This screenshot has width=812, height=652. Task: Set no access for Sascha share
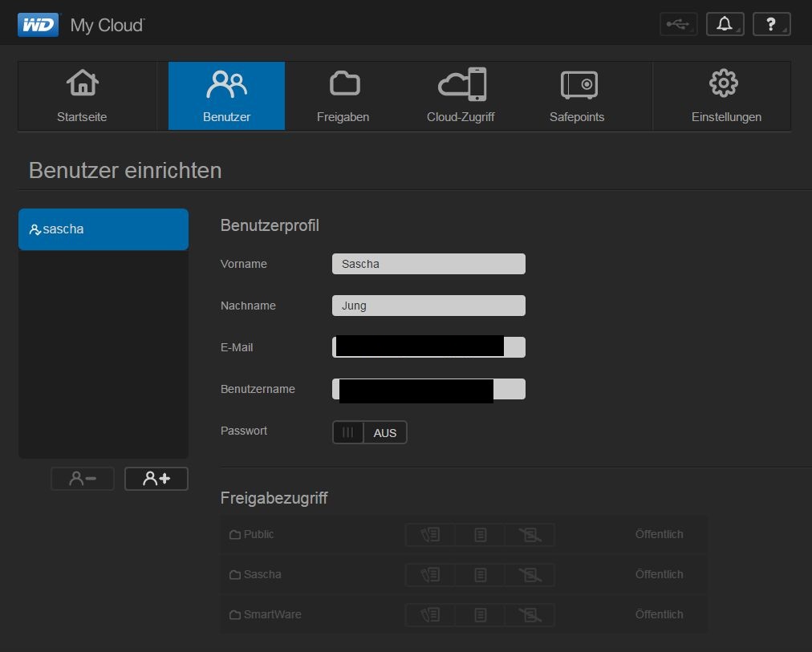[530, 575]
